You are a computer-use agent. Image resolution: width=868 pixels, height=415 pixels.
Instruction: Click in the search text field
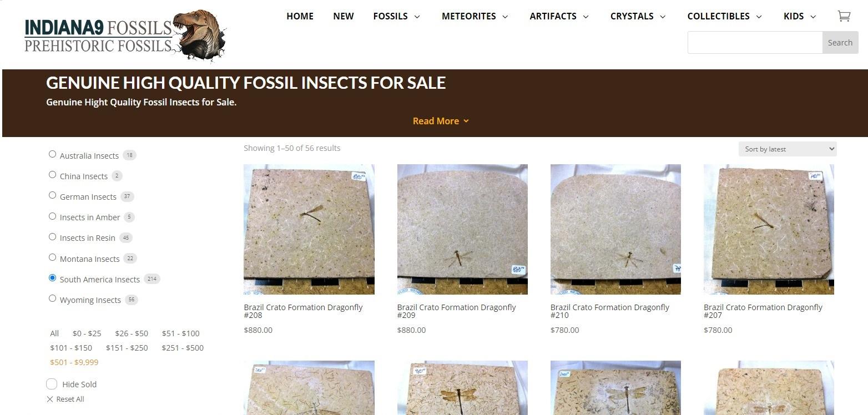click(x=755, y=43)
